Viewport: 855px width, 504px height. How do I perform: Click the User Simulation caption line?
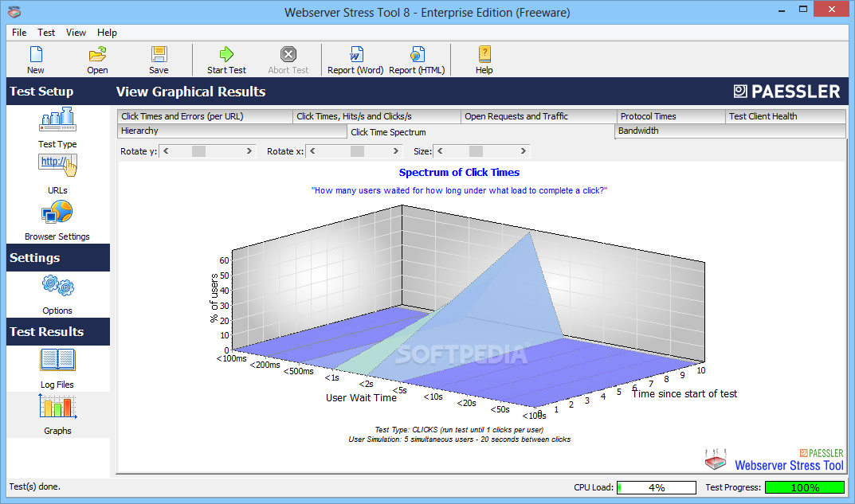pos(460,440)
